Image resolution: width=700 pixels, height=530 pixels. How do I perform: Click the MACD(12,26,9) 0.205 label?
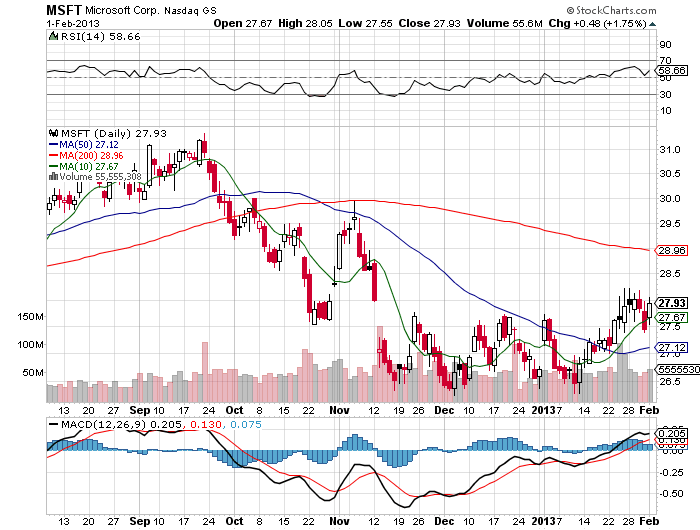point(121,424)
